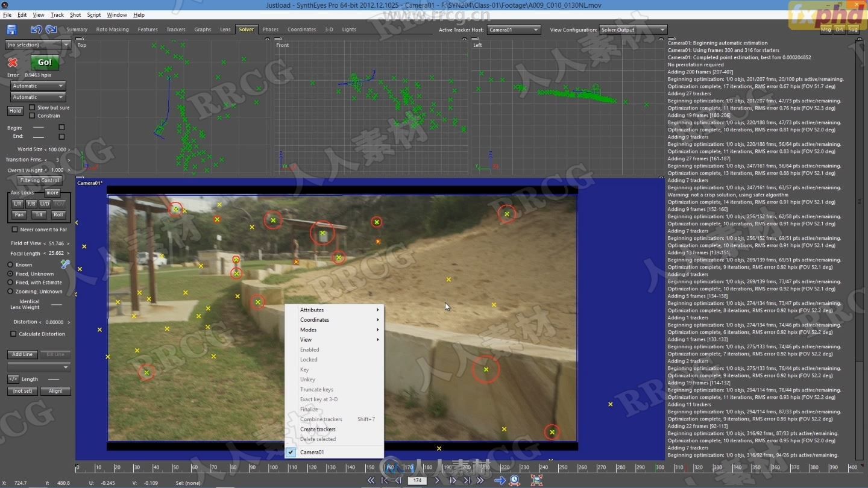This screenshot has width=868, height=488.
Task: Click the D/L button at top right
Action: (x=840, y=29)
